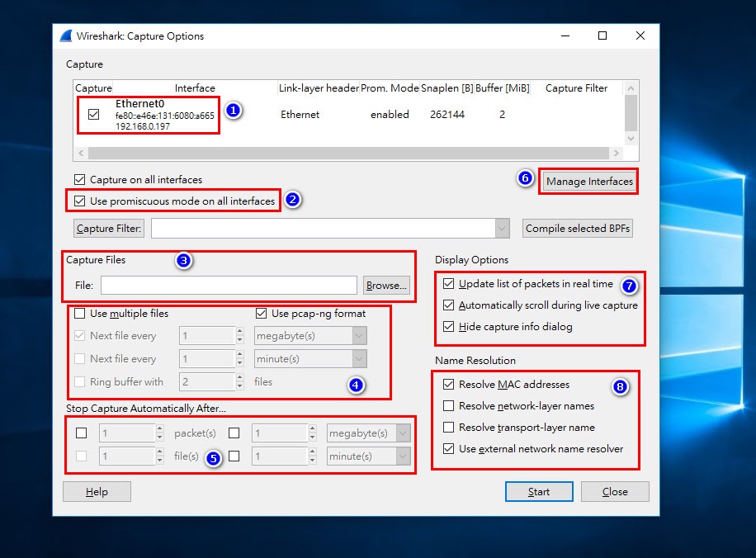Screen dimensions: 756x558
Task: Click the stop after megabyte(s) count field
Action: click(280, 433)
